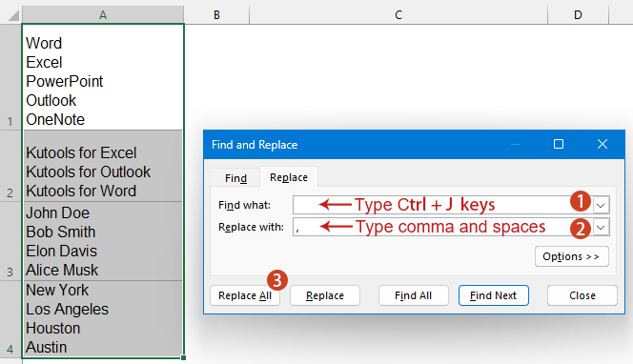This screenshot has width=633, height=364.
Task: Select row 2 header
Action: click(x=10, y=166)
